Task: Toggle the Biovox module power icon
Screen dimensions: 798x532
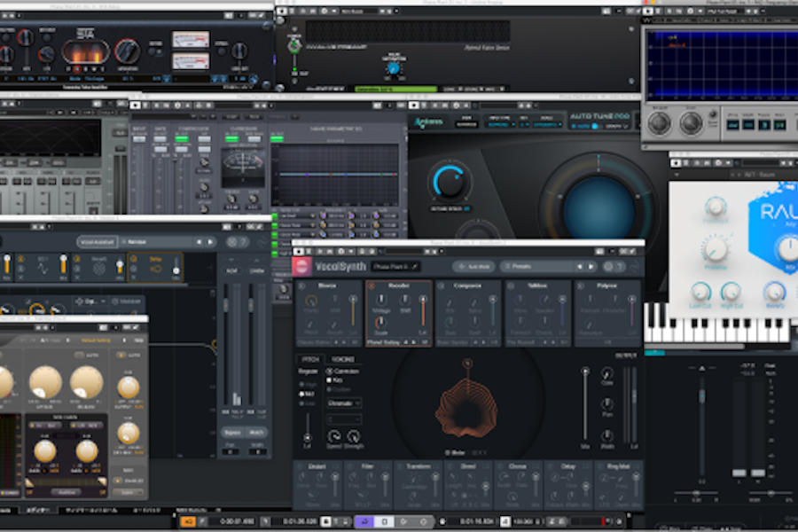Action: click(301, 287)
